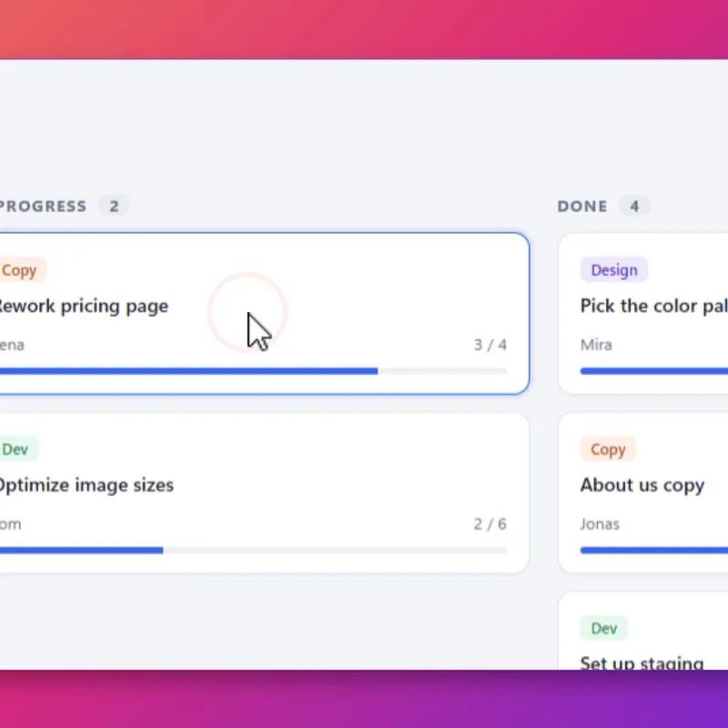
Task: Select the Done column count badge 4
Action: point(634,206)
